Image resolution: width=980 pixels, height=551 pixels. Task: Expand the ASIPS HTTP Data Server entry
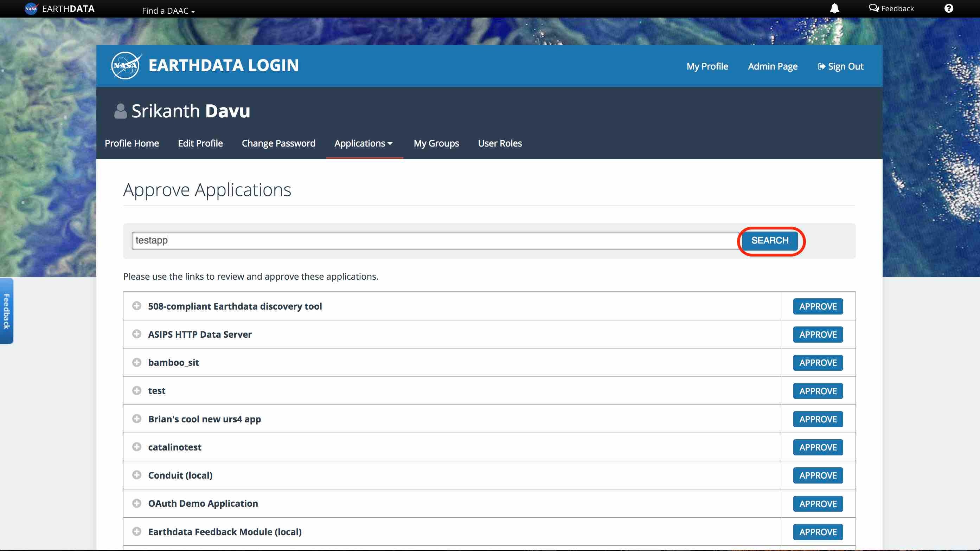[137, 334]
